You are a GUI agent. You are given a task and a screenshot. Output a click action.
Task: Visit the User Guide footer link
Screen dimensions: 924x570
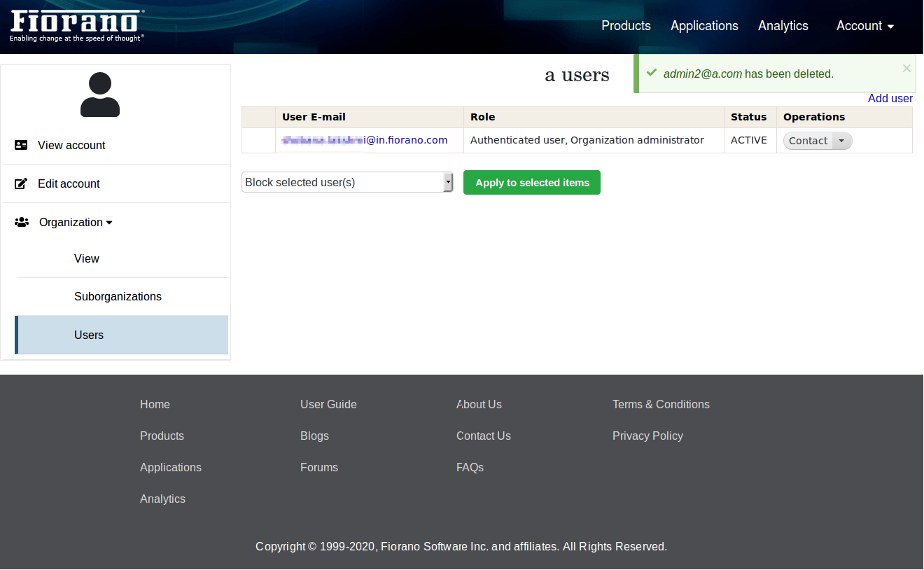328,404
